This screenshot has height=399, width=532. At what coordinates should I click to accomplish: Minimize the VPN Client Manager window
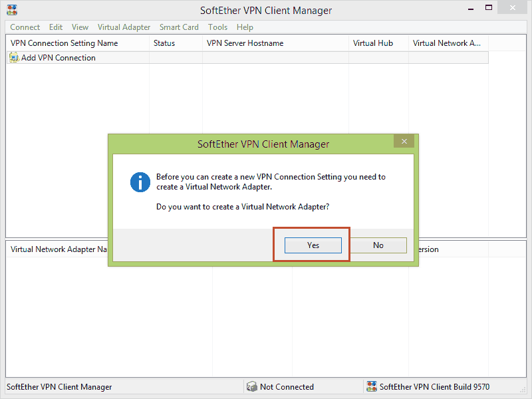pos(471,9)
